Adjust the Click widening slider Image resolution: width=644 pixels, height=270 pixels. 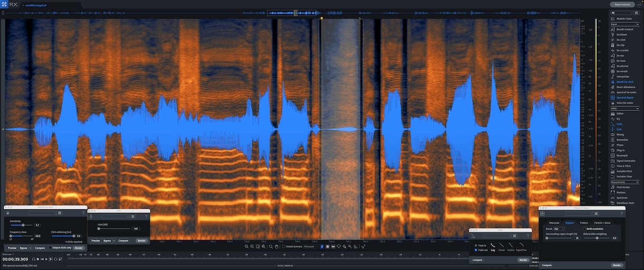click(63, 236)
